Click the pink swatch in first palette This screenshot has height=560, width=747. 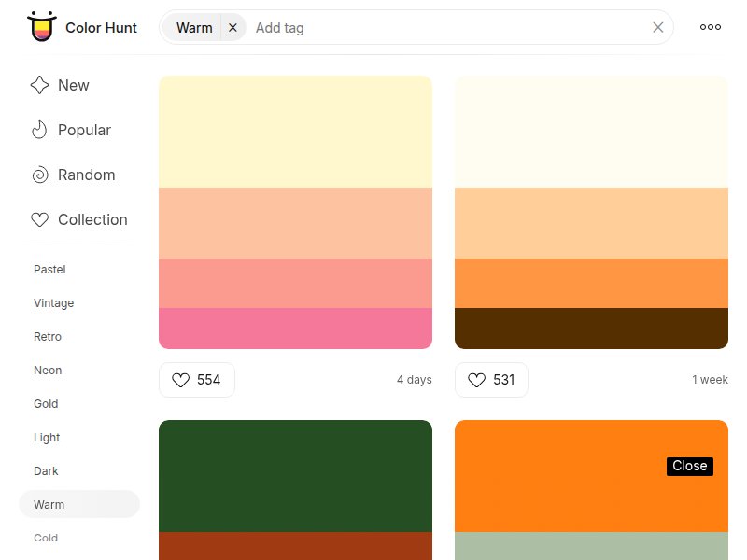pyautogui.click(x=295, y=329)
